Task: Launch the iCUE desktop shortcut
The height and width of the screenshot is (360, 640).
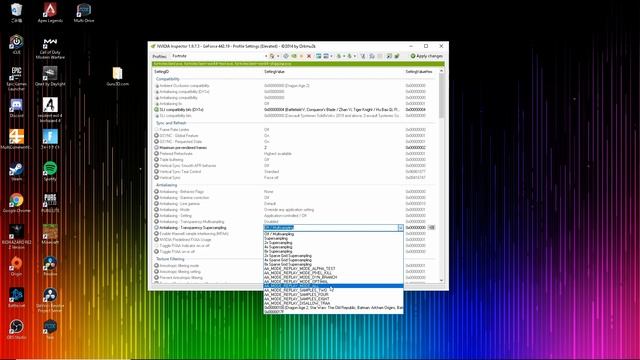Action: [x=16, y=44]
